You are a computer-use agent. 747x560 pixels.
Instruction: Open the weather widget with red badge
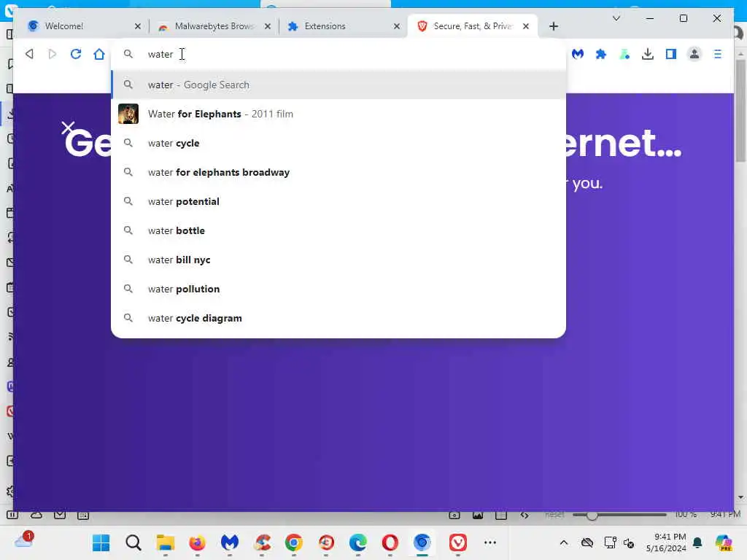tap(24, 540)
